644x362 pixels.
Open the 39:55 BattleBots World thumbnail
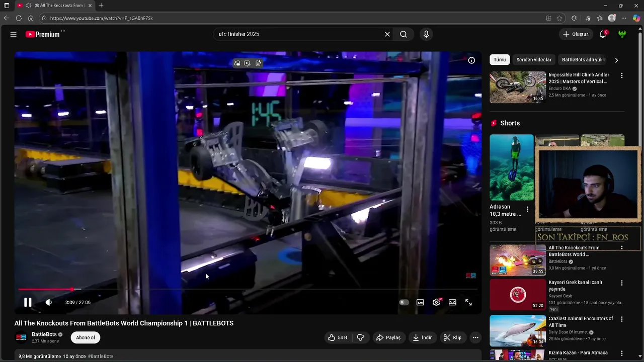[x=518, y=260]
